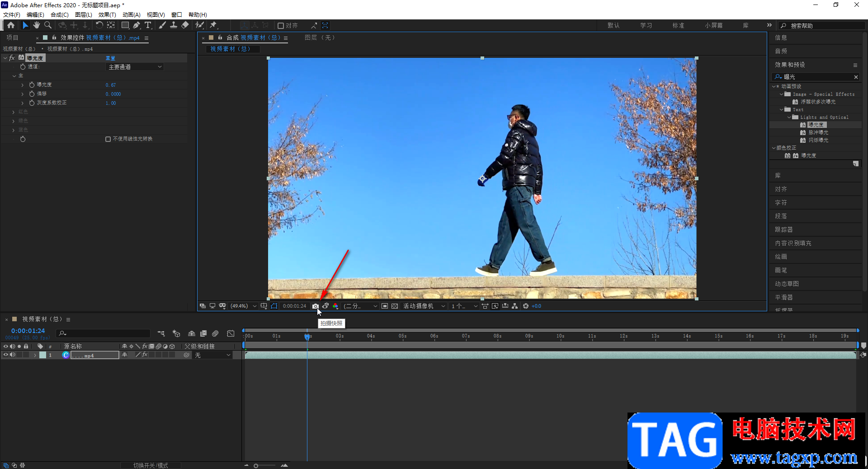The width and height of the screenshot is (868, 469).
Task: Toggle the 对齐 snapping checkbox
Action: (281, 26)
